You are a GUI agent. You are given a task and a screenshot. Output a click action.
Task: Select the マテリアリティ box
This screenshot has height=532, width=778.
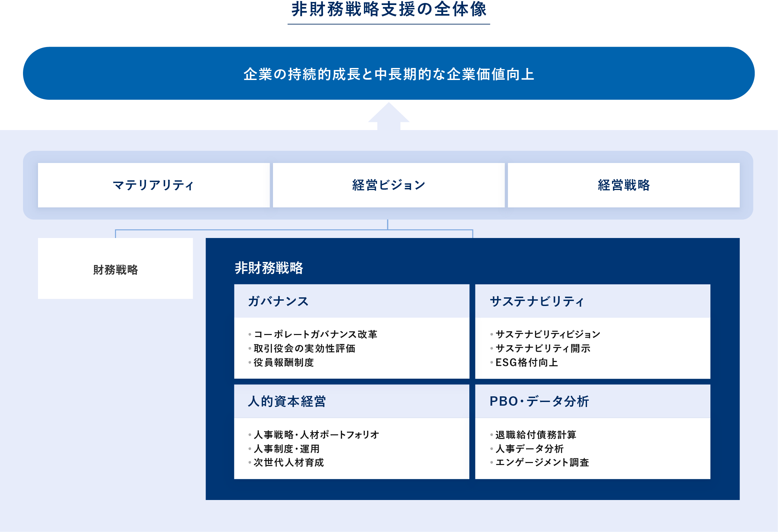click(154, 185)
